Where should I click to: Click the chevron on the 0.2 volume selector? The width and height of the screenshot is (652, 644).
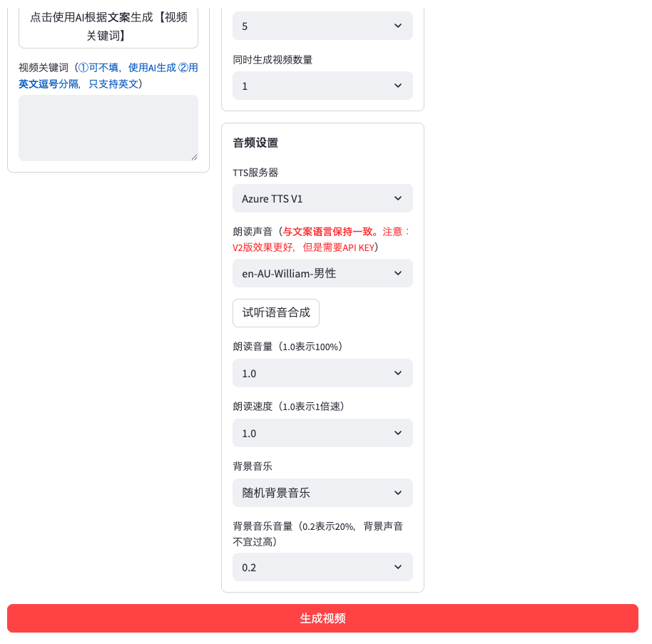coord(398,567)
